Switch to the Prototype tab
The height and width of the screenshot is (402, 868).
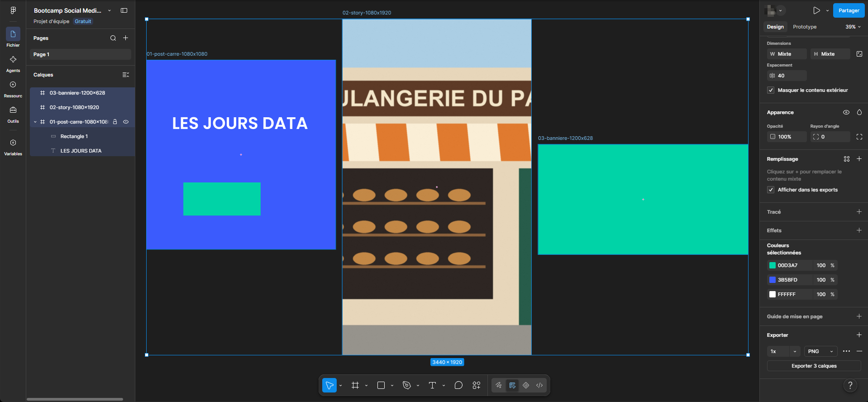click(805, 27)
